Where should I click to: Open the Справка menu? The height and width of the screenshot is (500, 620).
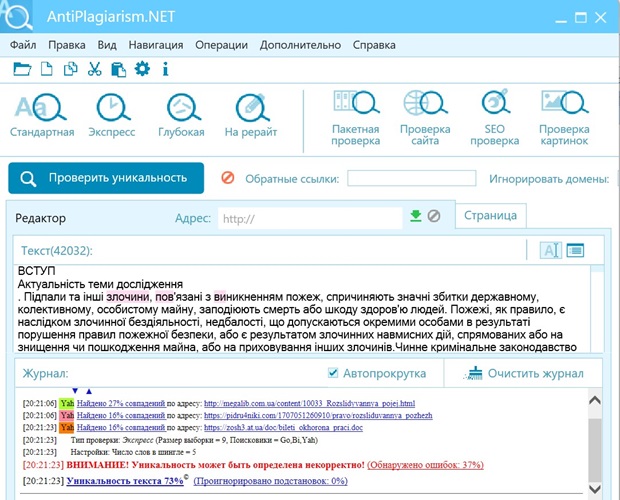pyautogui.click(x=374, y=45)
